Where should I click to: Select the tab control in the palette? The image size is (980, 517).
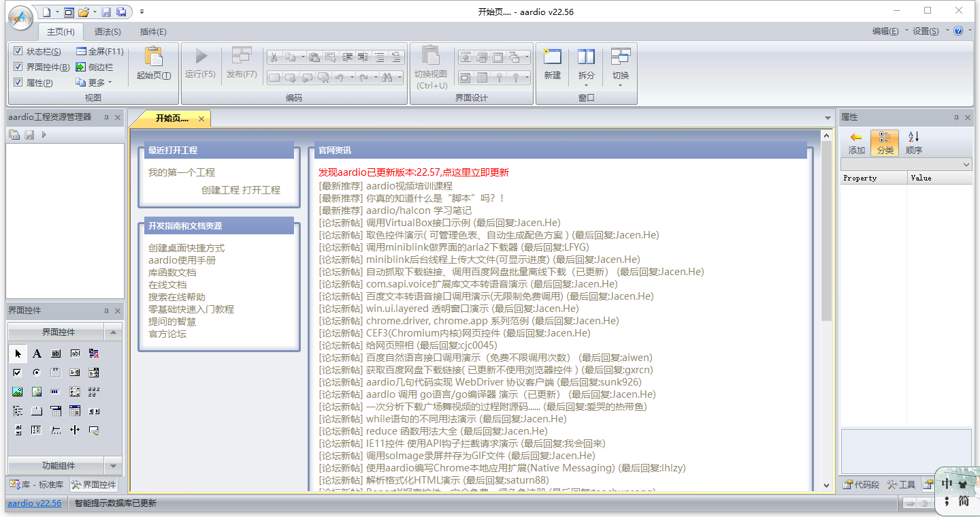coord(37,411)
